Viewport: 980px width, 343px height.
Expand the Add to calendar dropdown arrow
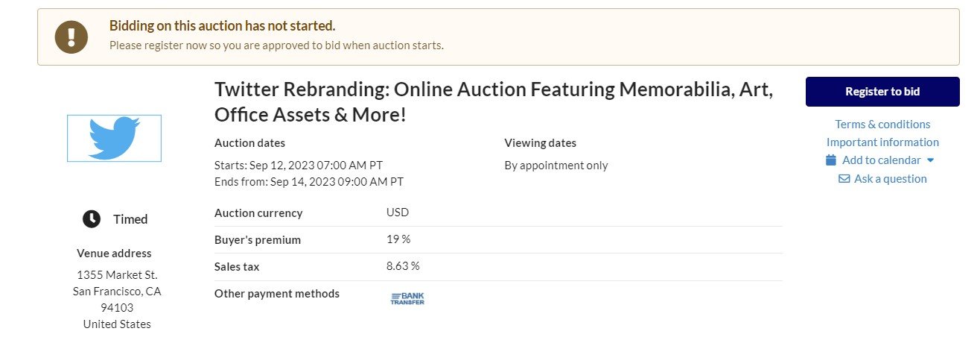click(x=931, y=160)
